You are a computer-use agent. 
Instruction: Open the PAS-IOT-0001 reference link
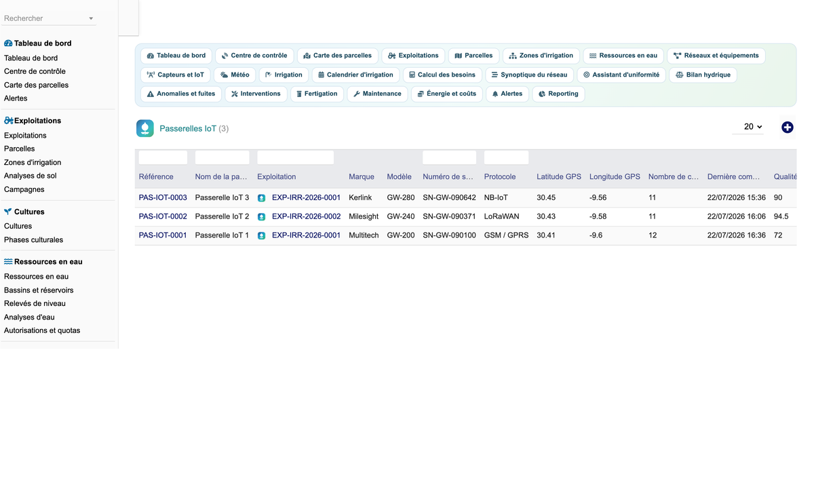pyautogui.click(x=163, y=236)
